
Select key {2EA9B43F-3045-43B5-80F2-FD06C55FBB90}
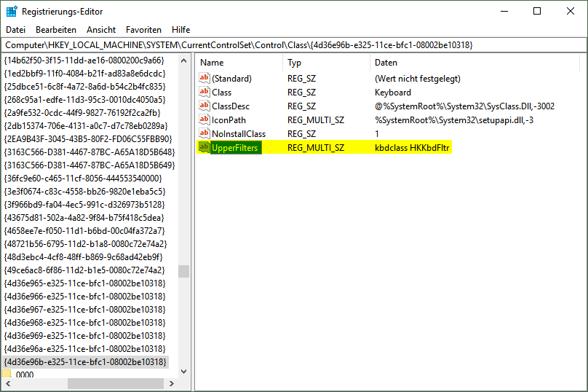(88, 139)
